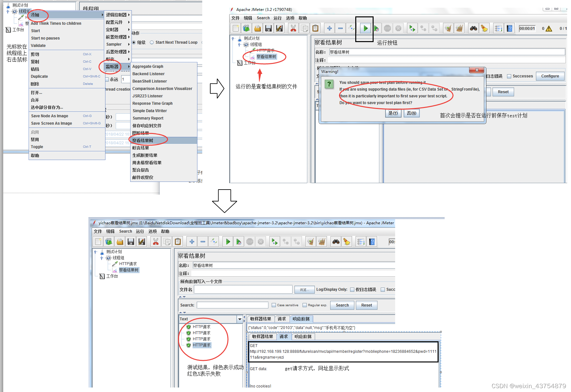Select the 继续 radio button

point(134,42)
